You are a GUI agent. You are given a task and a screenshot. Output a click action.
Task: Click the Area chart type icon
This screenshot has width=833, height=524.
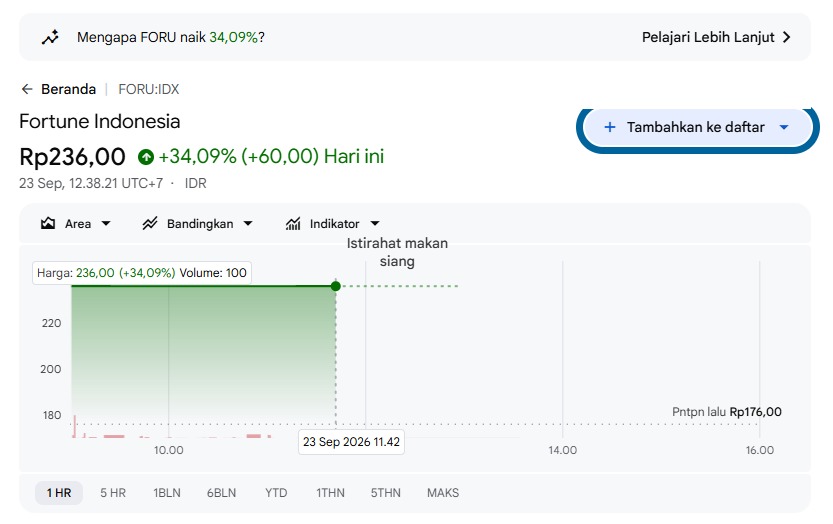click(x=48, y=224)
